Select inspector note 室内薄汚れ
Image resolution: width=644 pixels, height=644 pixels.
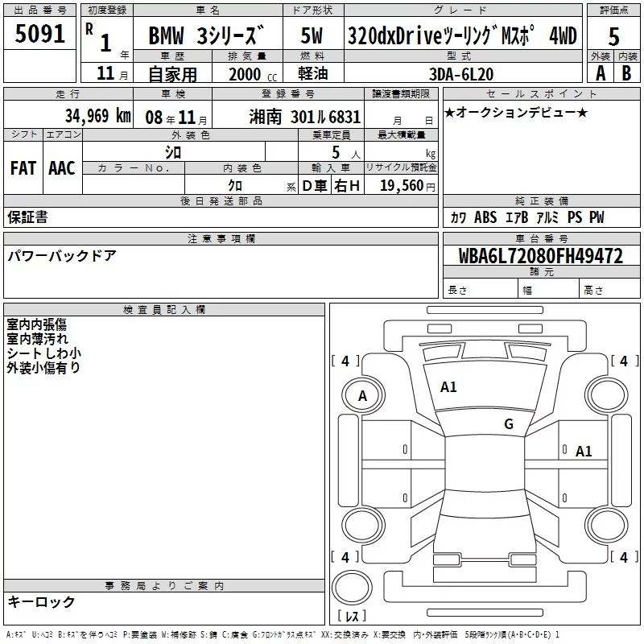(x=37, y=339)
